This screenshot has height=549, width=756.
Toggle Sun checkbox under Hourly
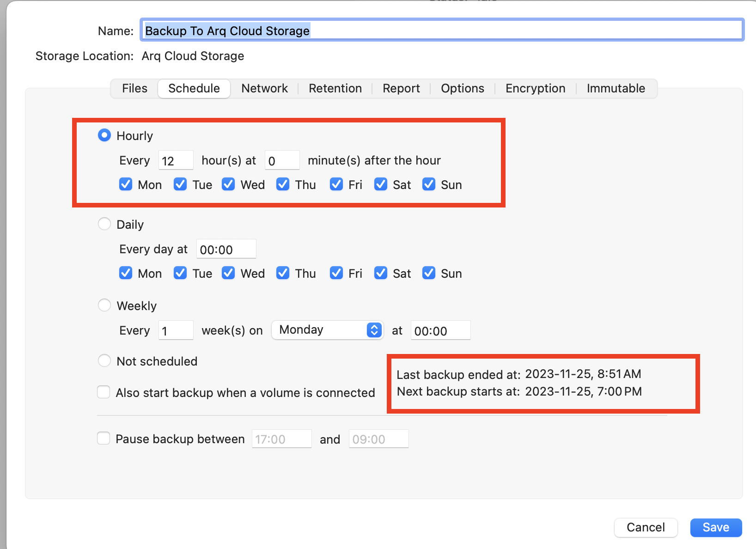click(x=429, y=184)
